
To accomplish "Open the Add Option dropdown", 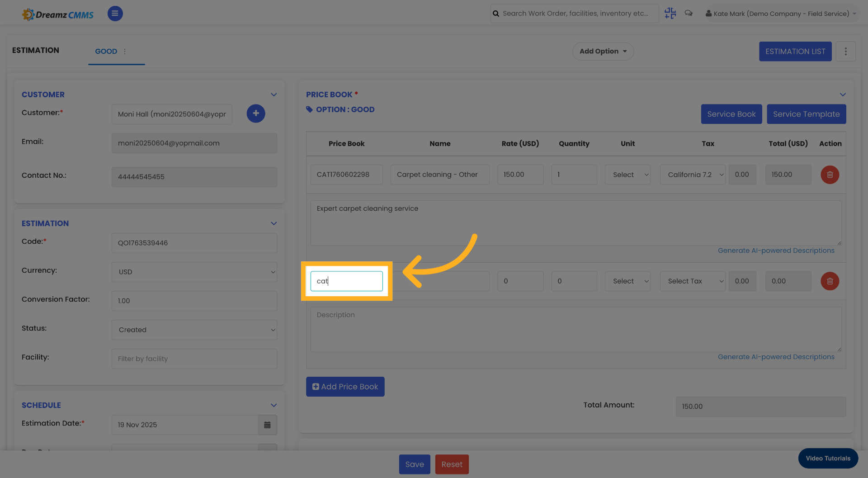I will tap(603, 51).
